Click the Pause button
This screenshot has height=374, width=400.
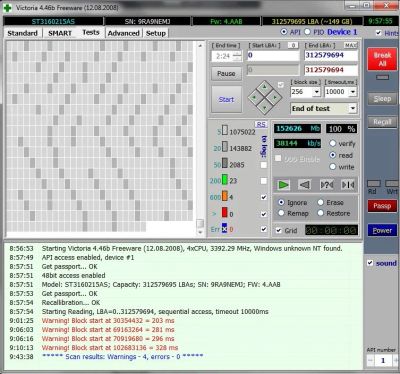[x=226, y=73]
